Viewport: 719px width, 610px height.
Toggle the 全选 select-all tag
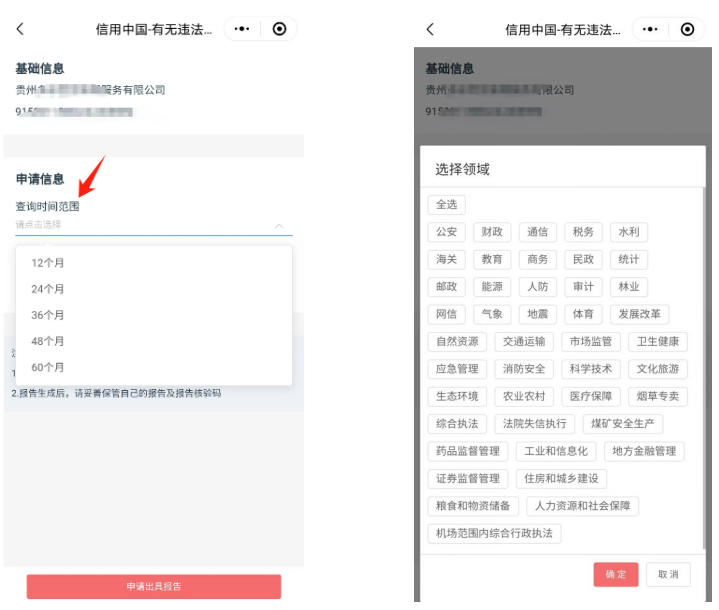[446, 205]
